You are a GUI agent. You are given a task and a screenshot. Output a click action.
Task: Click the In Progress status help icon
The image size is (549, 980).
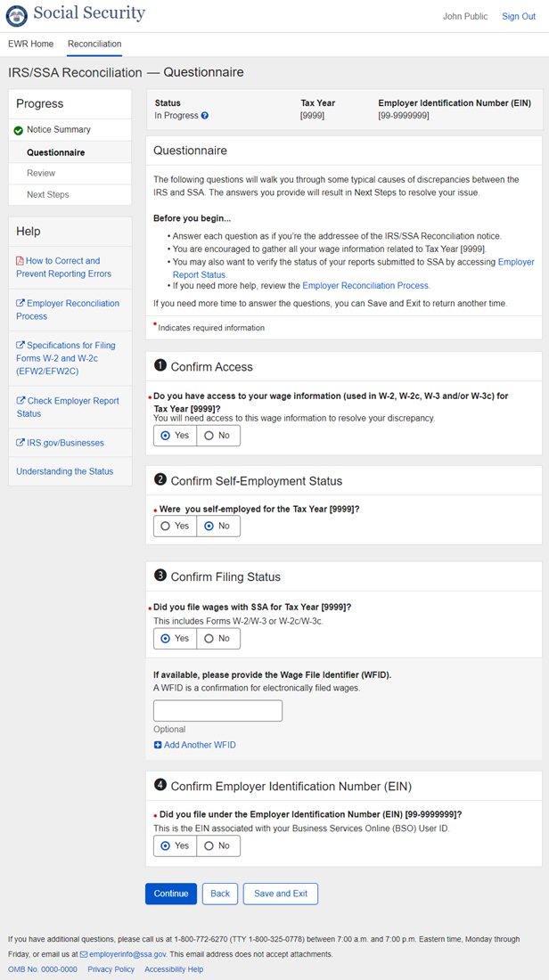click(205, 116)
